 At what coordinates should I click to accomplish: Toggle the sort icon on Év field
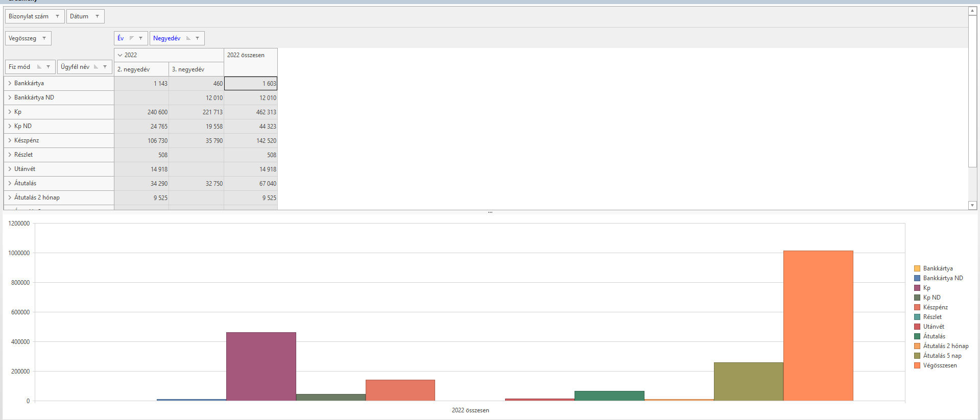[x=131, y=38]
